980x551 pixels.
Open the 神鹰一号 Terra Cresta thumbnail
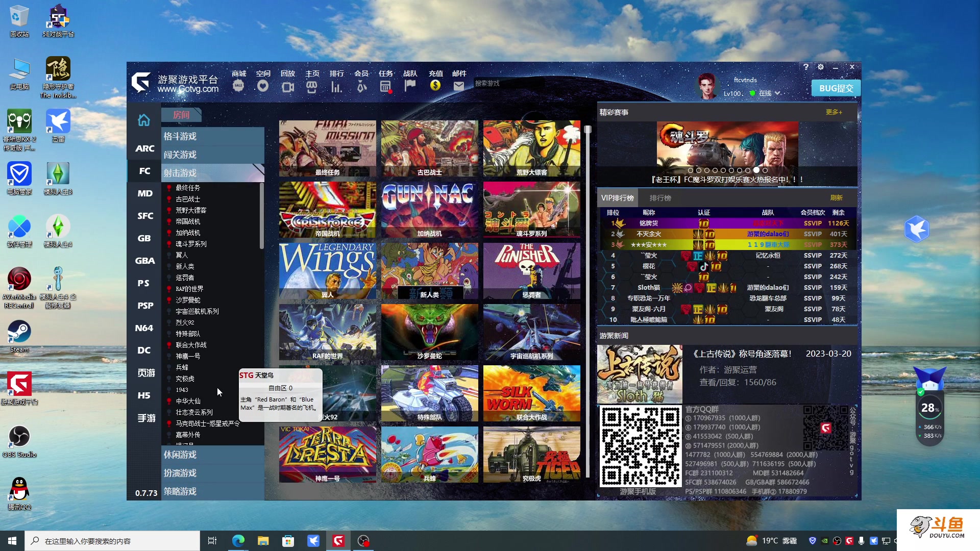pyautogui.click(x=328, y=455)
